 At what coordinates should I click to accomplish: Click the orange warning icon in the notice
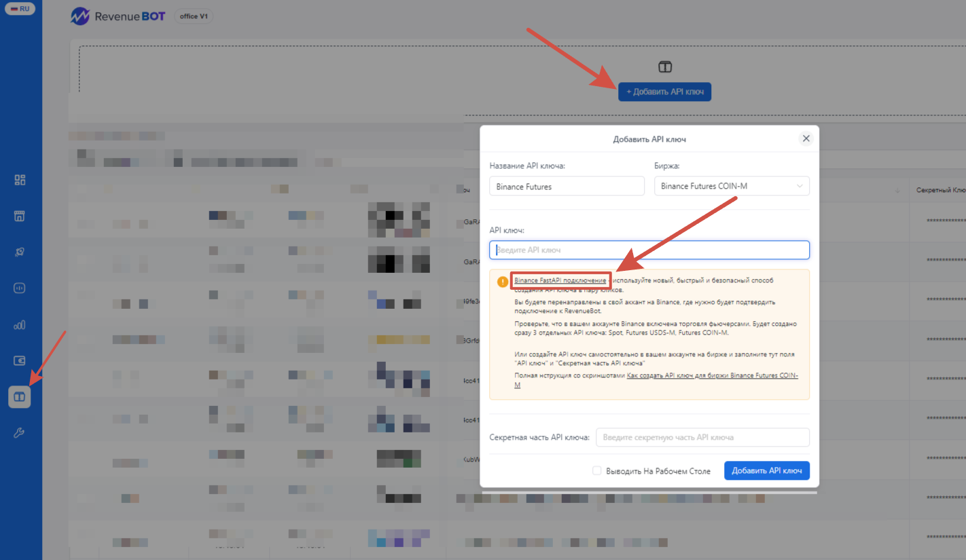point(503,282)
